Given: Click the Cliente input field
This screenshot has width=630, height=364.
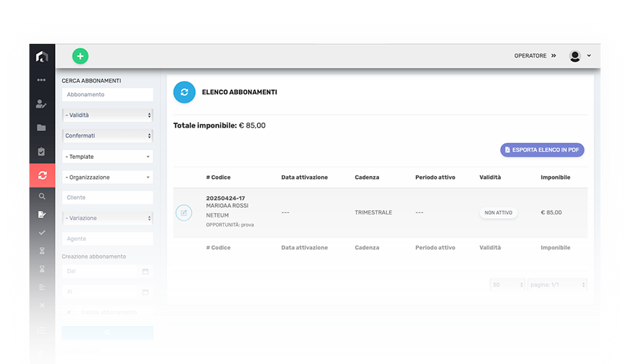Looking at the screenshot, I should pyautogui.click(x=108, y=197).
